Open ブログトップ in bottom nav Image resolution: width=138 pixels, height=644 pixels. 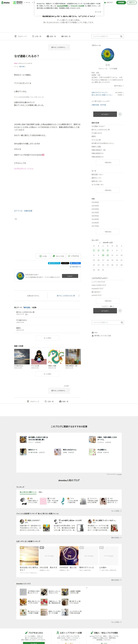click(33, 402)
